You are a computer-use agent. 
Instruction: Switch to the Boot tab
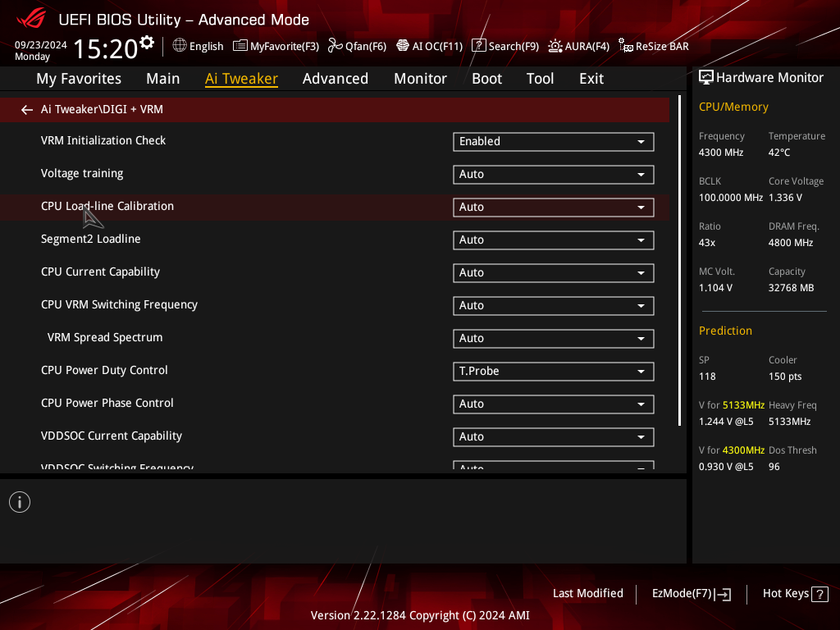click(x=487, y=79)
